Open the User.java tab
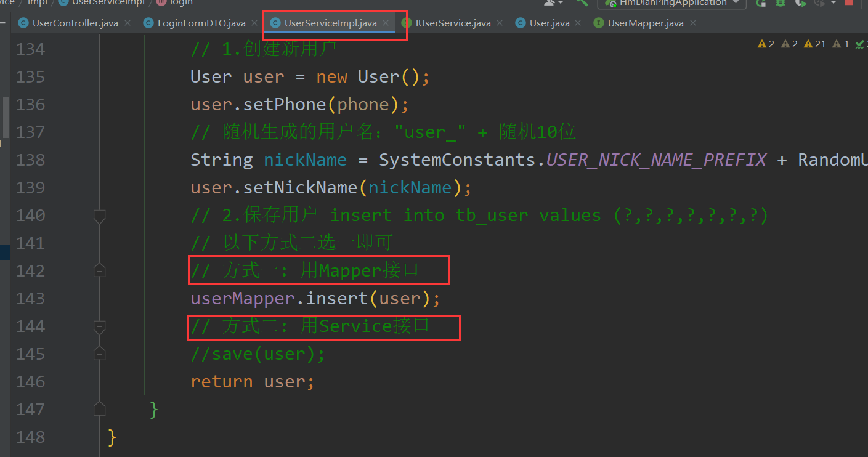Image resolution: width=868 pixels, height=457 pixels. click(550, 23)
